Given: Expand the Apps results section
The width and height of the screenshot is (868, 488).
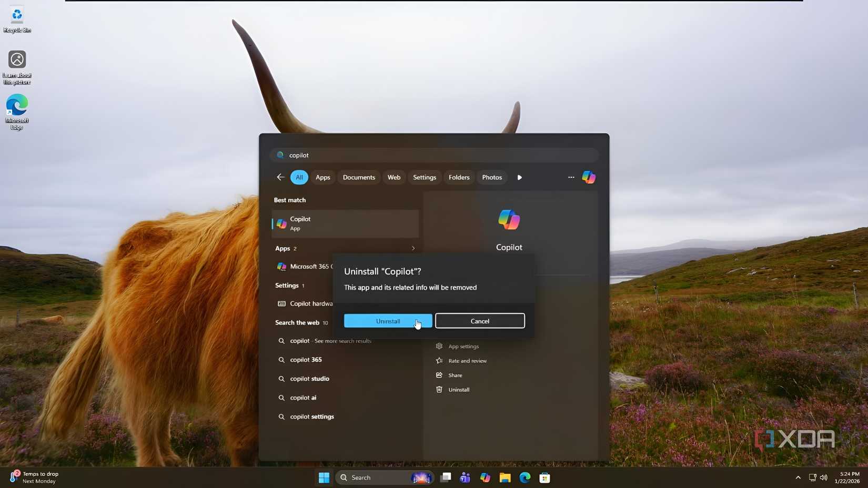Looking at the screenshot, I should pos(413,248).
